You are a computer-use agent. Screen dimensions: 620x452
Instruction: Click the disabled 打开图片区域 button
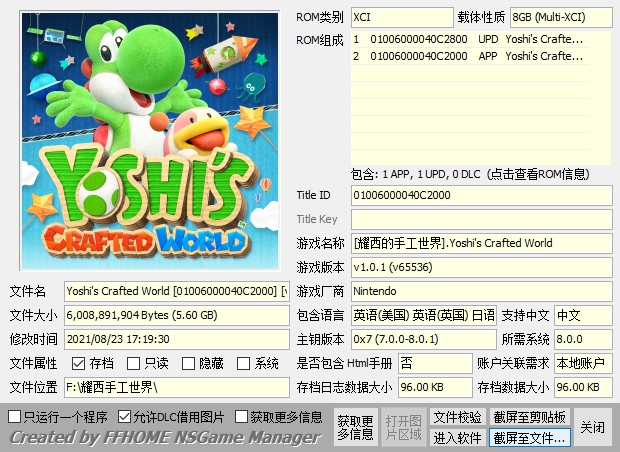coord(403,427)
